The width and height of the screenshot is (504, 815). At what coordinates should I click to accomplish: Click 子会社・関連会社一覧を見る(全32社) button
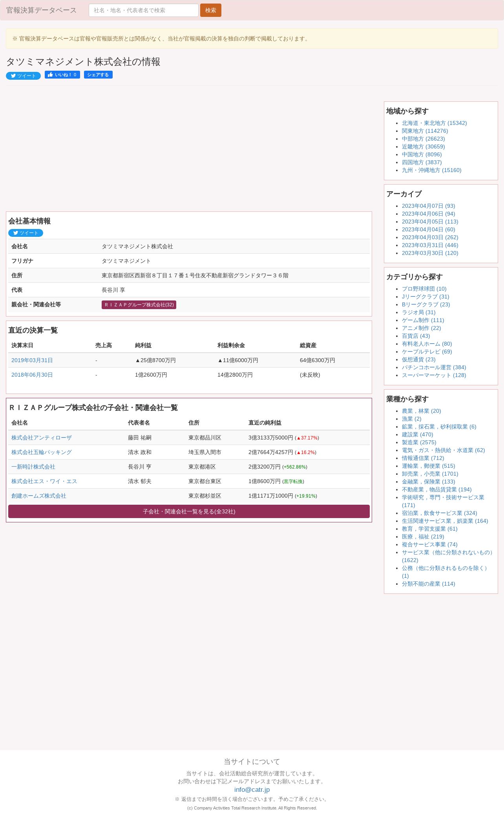coord(189,511)
